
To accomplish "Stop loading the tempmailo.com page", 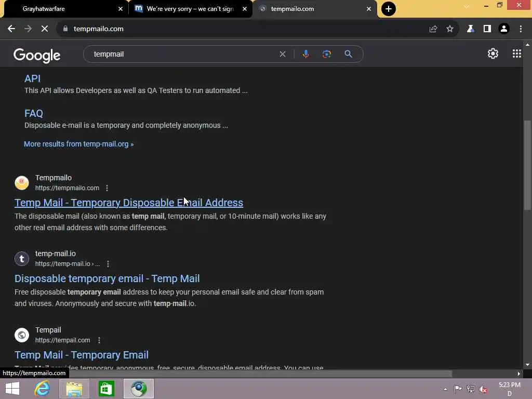I will click(45, 29).
